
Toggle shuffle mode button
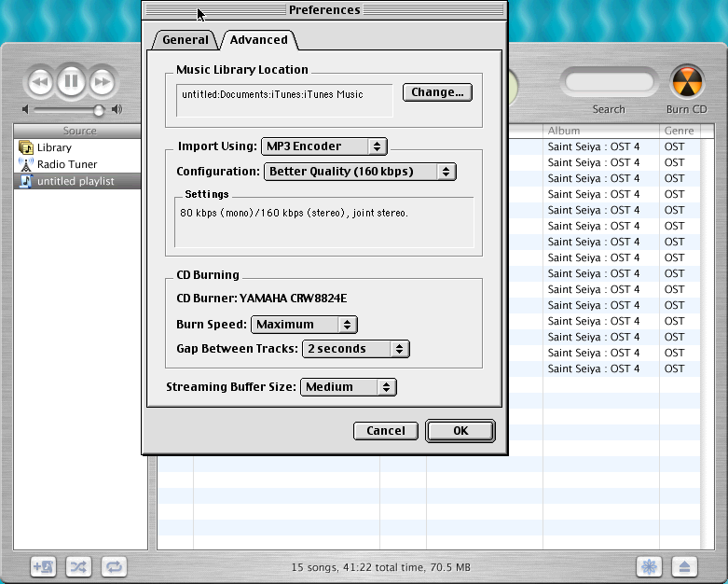78,567
